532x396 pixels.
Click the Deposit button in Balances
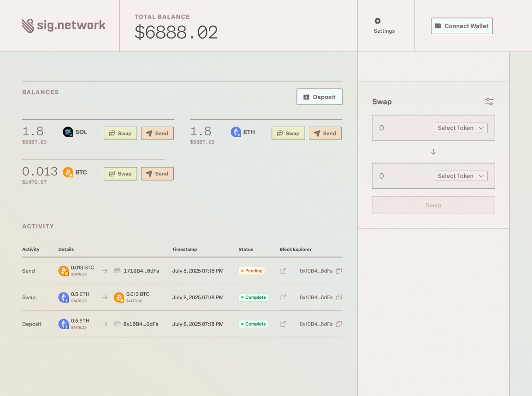coord(319,97)
